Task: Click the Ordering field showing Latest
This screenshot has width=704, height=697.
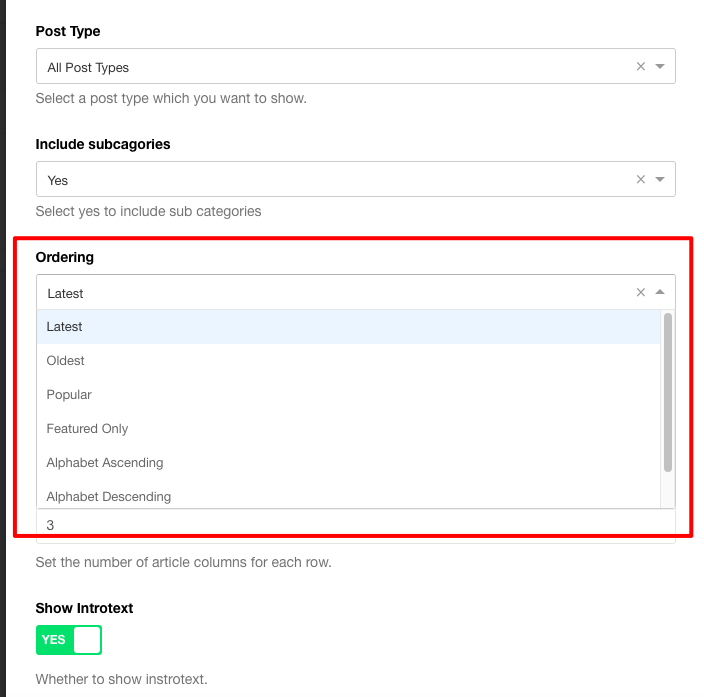Action: tap(330, 293)
